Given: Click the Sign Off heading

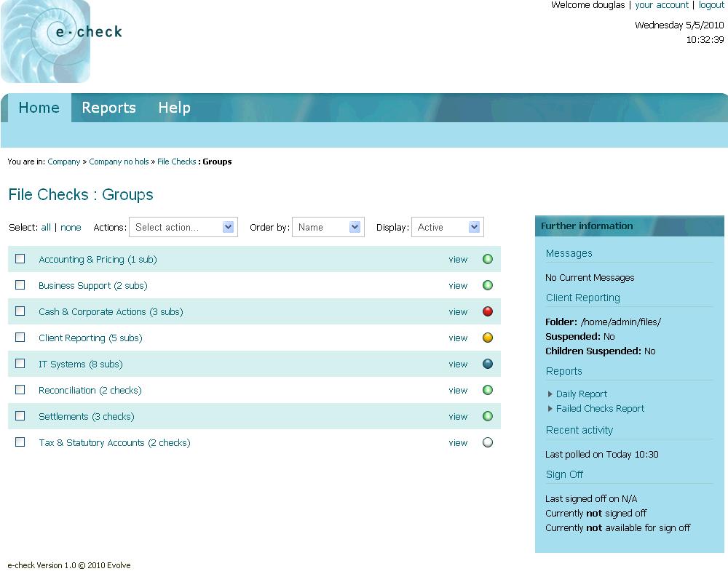Looking at the screenshot, I should [x=565, y=474].
